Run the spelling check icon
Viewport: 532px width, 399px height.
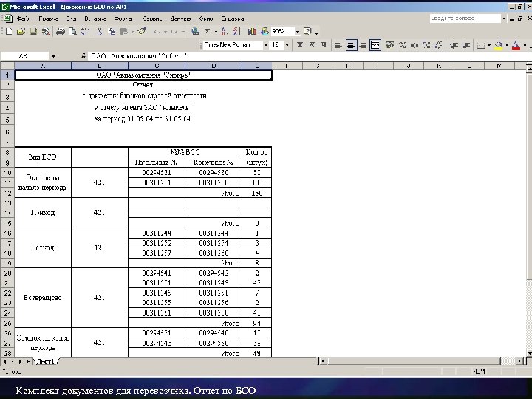[x=84, y=32]
